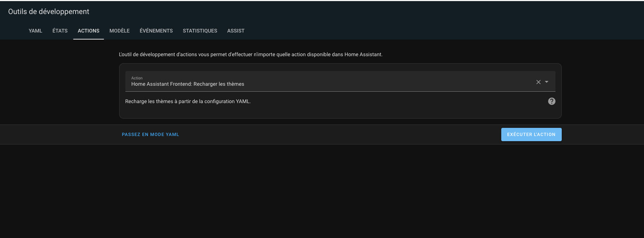The height and width of the screenshot is (238, 644).
Task: Click the intro text 'L'outil de développement d'actions'
Action: 250,54
